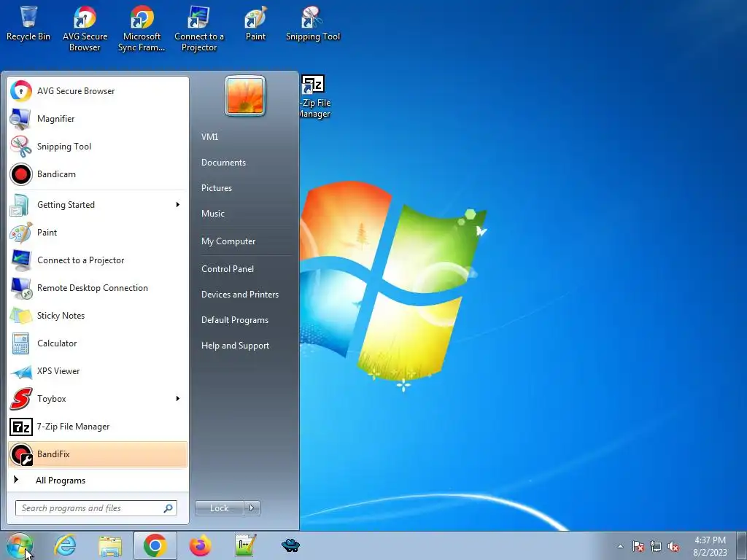Image resolution: width=747 pixels, height=560 pixels.
Task: Open My Computer
Action: (246, 241)
